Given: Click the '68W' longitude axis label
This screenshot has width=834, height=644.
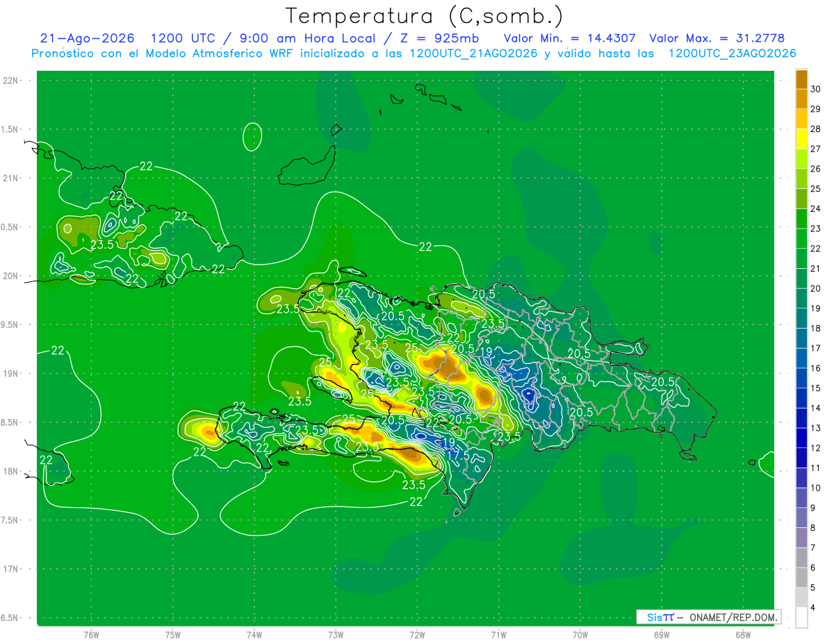Looking at the screenshot, I should tap(743, 634).
